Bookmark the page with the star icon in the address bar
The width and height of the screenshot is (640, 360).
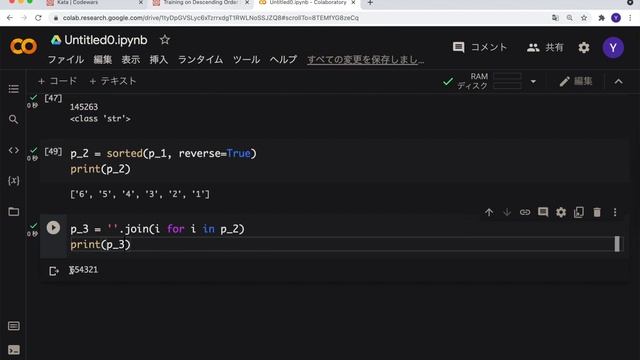(x=584, y=18)
